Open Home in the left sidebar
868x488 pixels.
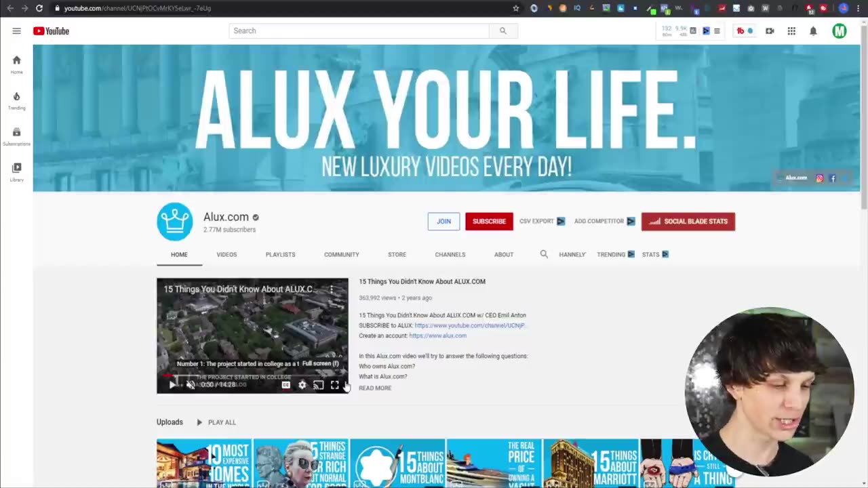16,64
